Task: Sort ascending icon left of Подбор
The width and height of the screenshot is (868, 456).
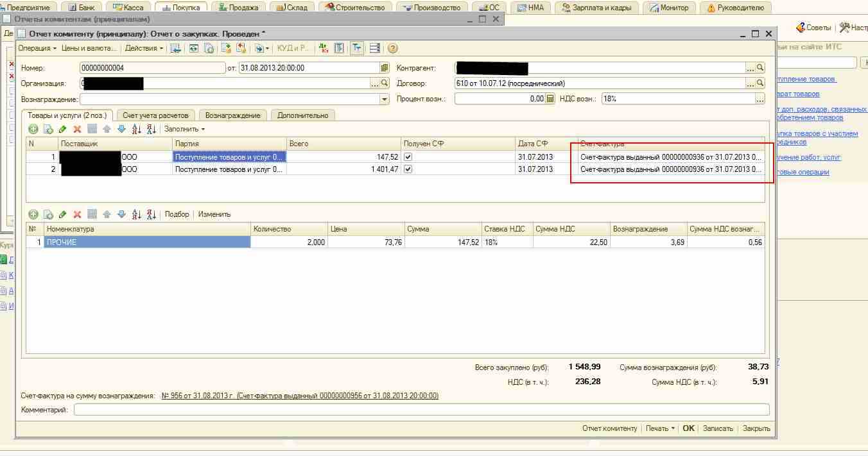Action: (x=136, y=214)
